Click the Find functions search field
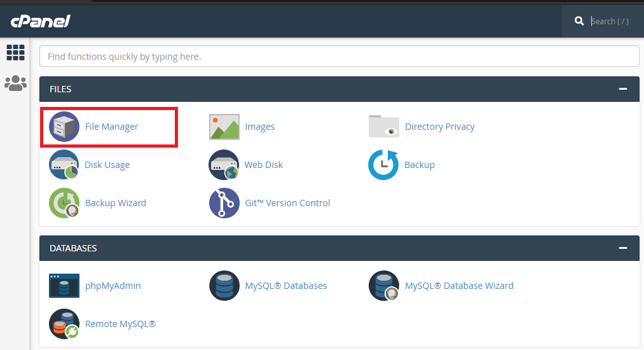The image size is (644, 350). tap(339, 57)
